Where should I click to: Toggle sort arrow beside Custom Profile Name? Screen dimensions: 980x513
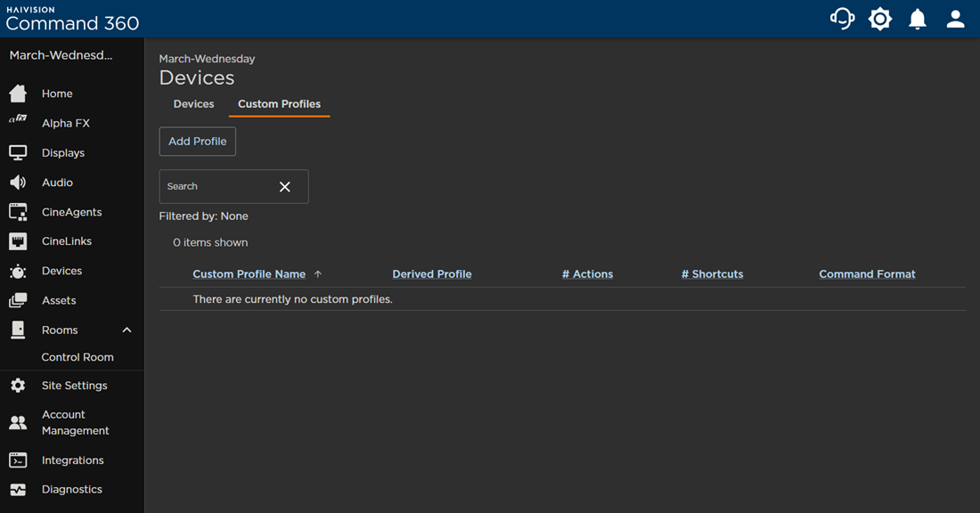(x=317, y=274)
